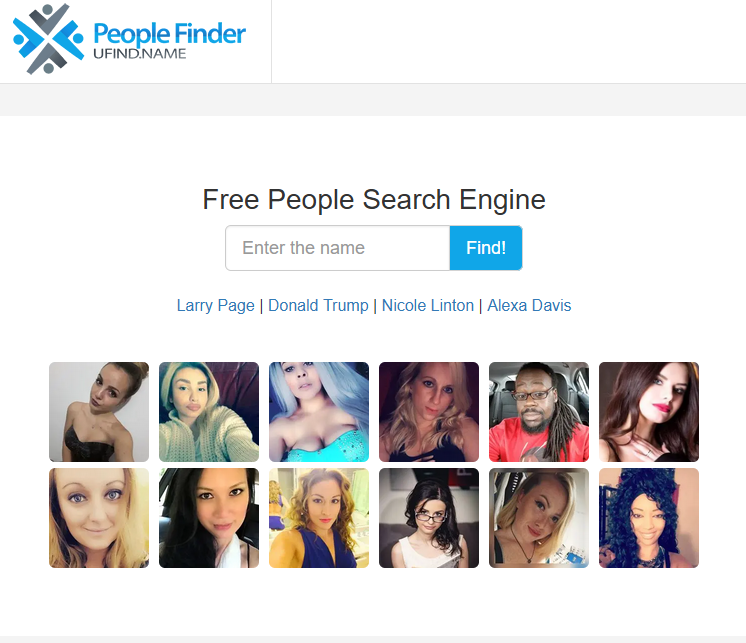Open thumbnail with curly hair and blue dress
The image size is (746, 643).
coord(319,518)
